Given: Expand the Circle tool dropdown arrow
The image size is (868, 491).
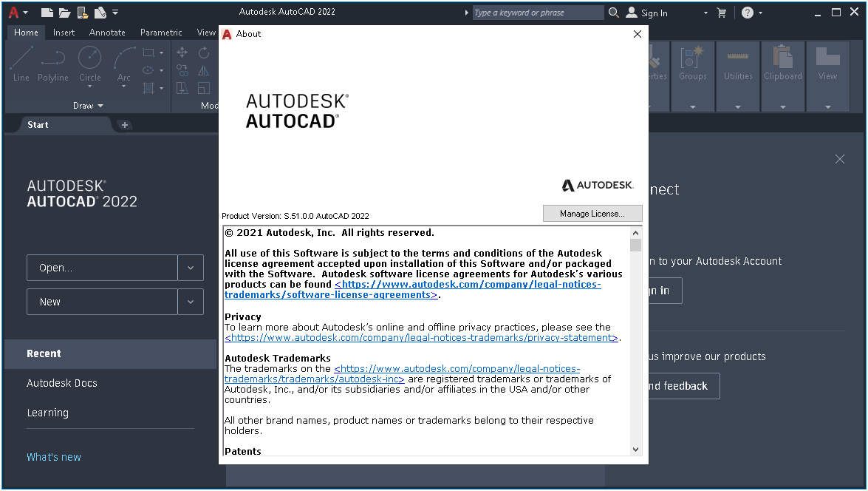Looking at the screenshot, I should pos(89,87).
